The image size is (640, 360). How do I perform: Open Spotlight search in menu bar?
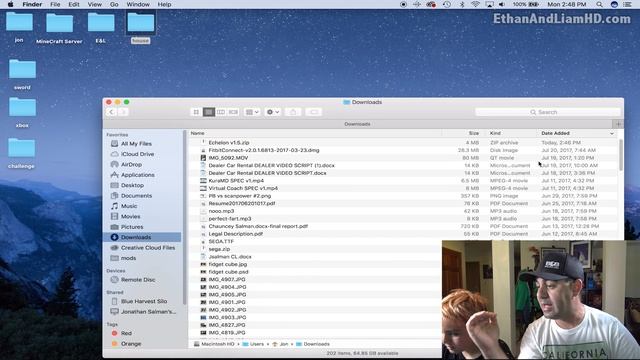(599, 4)
